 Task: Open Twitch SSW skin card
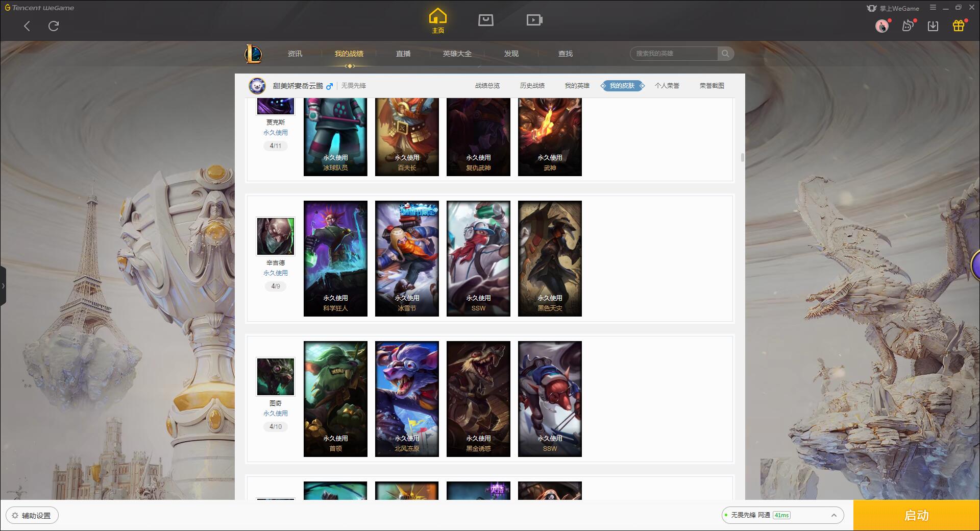click(x=550, y=399)
